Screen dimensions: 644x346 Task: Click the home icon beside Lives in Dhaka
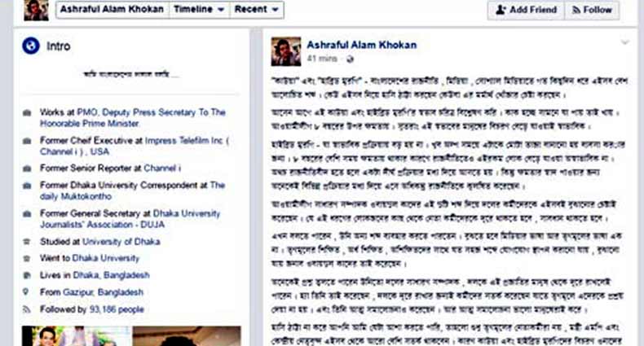click(27, 275)
